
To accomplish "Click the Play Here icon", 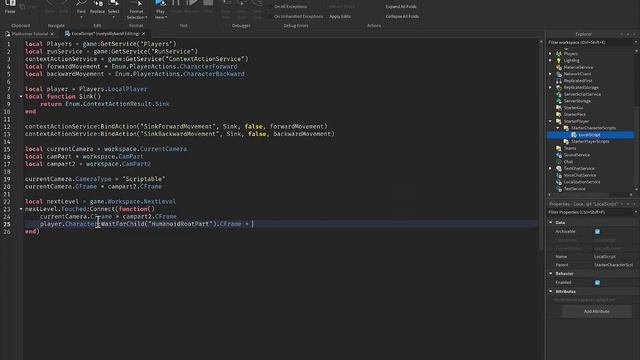I will pos(160,4).
